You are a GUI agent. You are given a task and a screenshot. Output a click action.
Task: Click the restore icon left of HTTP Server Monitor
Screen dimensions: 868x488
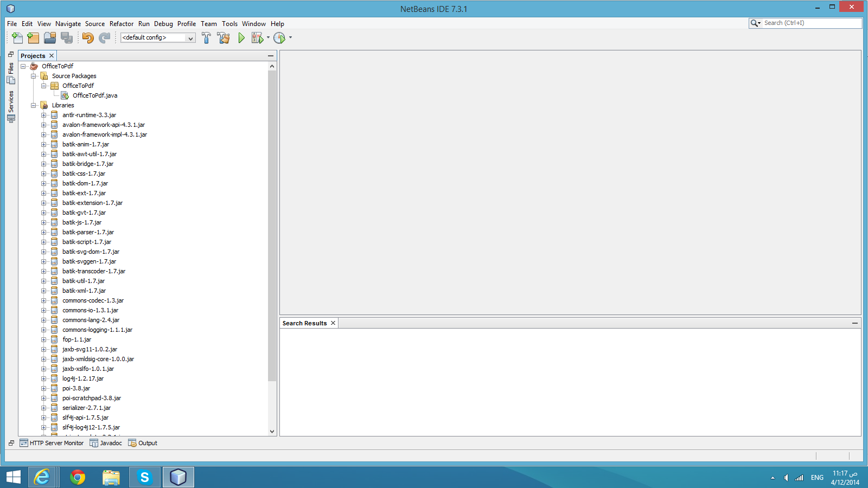point(11,443)
